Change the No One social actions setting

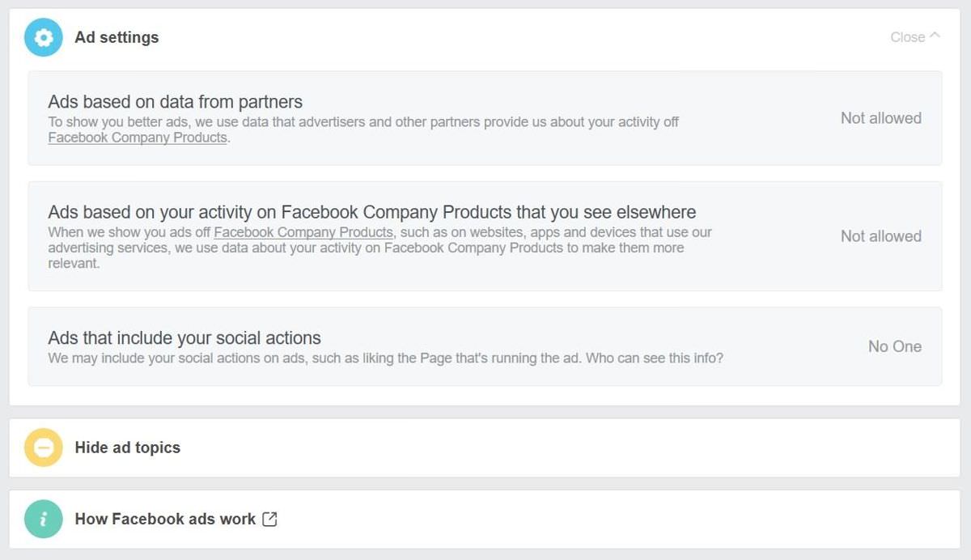coord(895,346)
